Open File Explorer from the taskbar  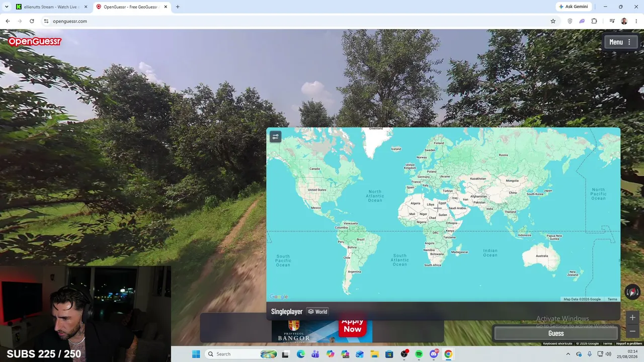pyautogui.click(x=374, y=354)
